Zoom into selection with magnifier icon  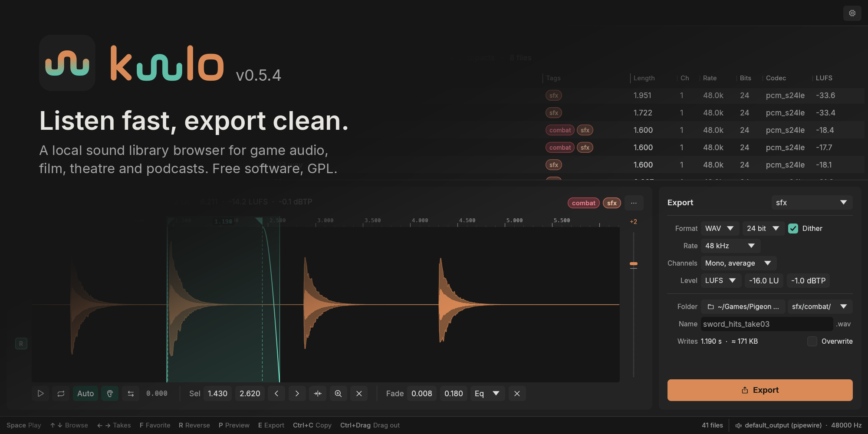pyautogui.click(x=339, y=394)
